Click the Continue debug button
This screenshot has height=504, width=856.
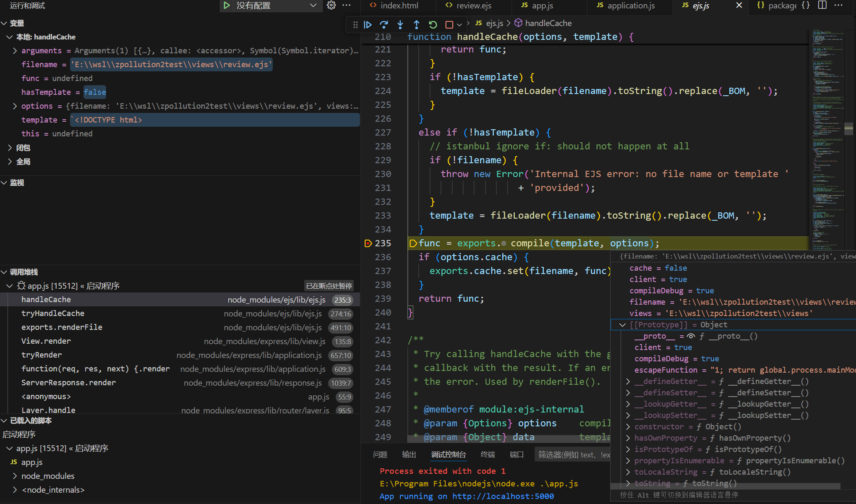click(368, 25)
